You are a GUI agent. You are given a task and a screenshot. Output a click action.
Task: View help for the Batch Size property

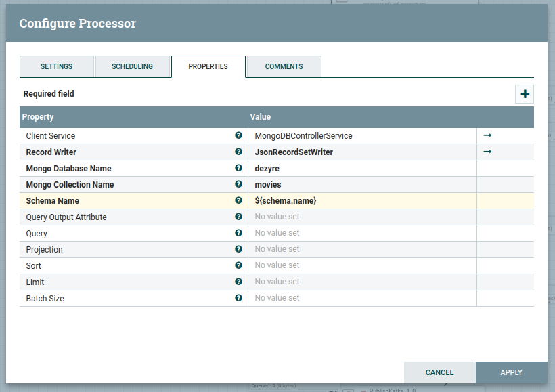[238, 298]
